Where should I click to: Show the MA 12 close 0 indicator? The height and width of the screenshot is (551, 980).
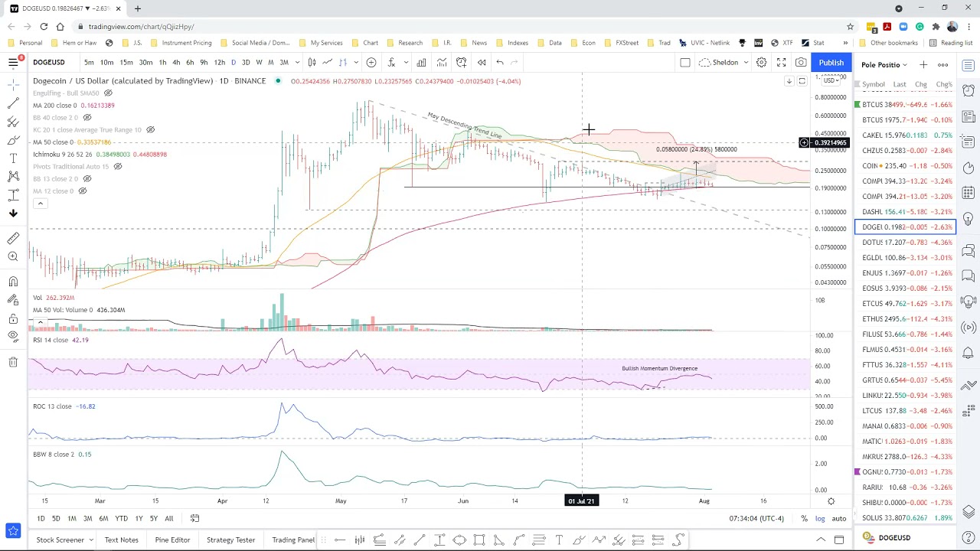(x=83, y=191)
